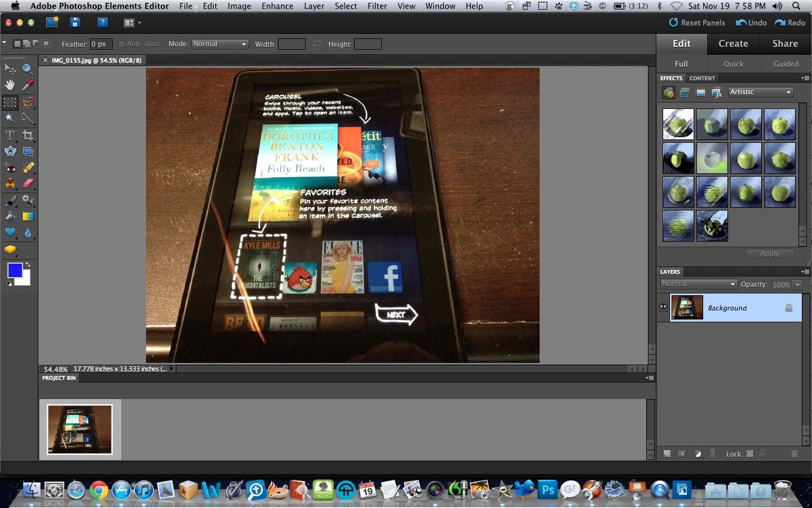Click the blue foreground color swatch
This screenshot has height=508, width=812.
coord(15,270)
